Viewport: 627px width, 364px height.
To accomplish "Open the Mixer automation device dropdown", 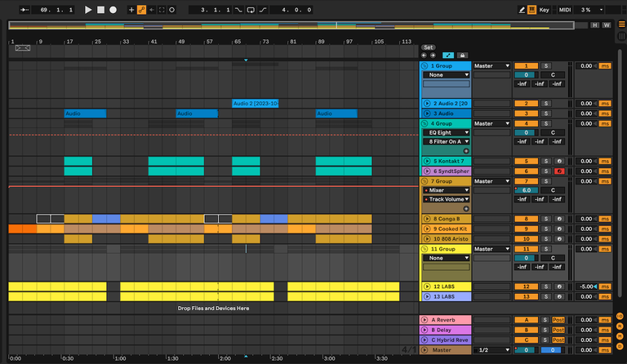I will 447,190.
